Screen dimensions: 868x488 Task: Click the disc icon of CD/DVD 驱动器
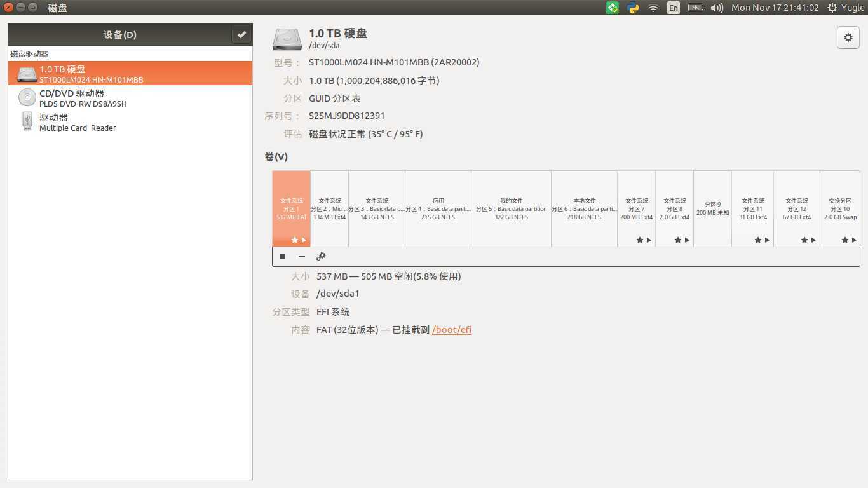tap(27, 97)
